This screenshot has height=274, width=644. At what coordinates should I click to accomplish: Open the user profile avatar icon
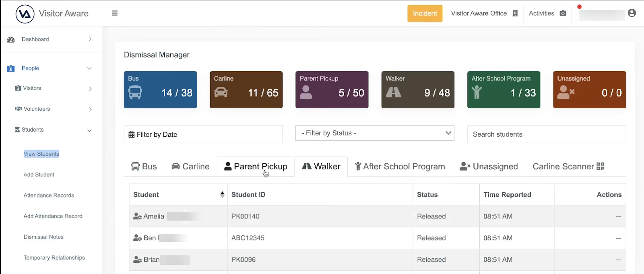point(632,13)
